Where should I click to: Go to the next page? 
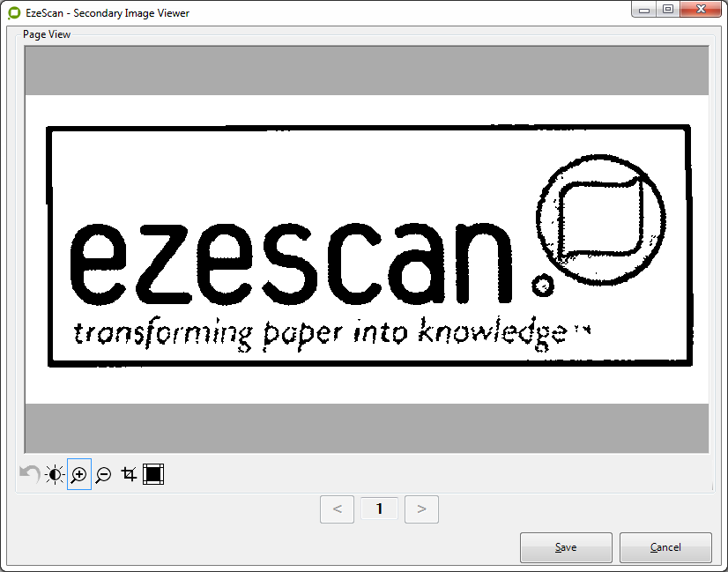(x=421, y=509)
